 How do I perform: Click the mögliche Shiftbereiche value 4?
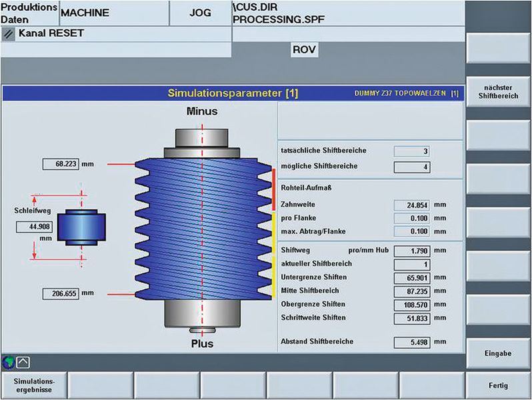pyautogui.click(x=412, y=167)
